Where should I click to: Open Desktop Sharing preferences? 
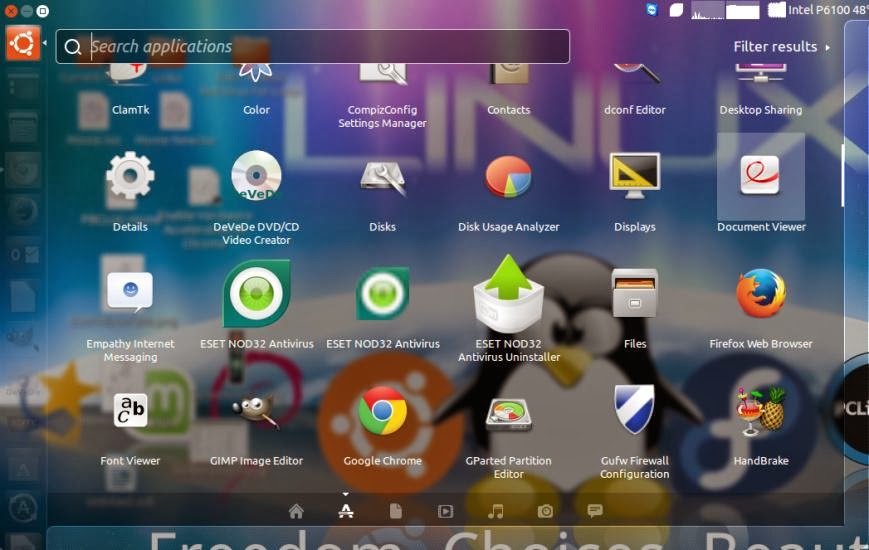pyautogui.click(x=760, y=89)
